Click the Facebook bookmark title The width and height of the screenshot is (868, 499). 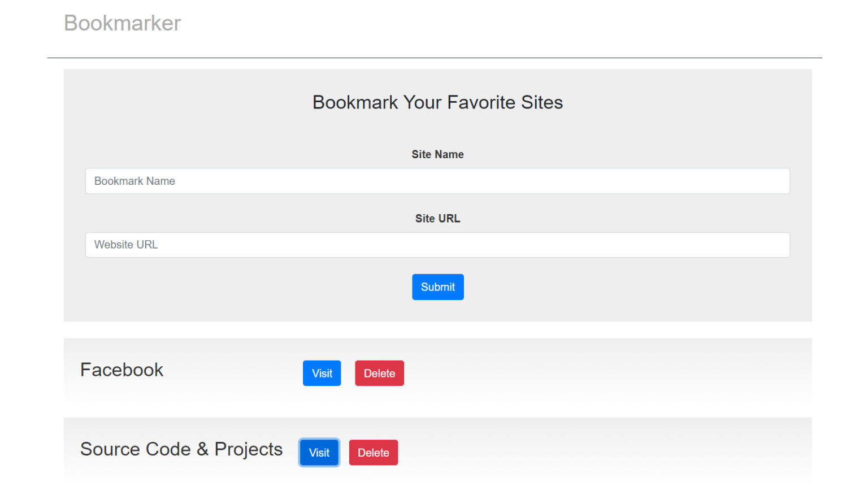(x=121, y=370)
